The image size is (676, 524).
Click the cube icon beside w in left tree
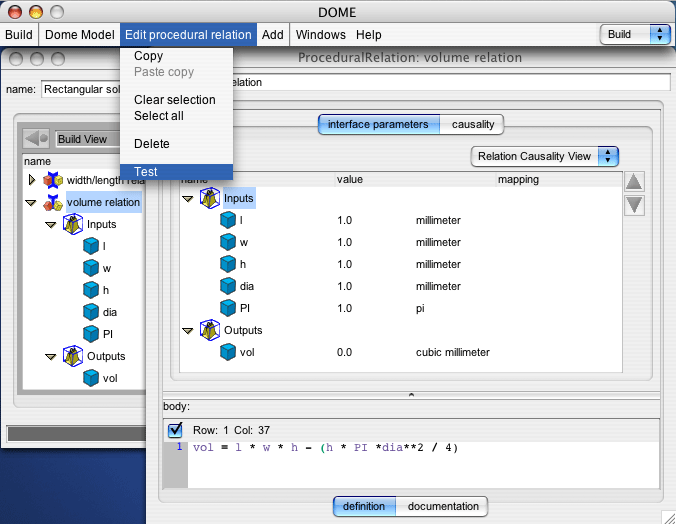[91, 268]
